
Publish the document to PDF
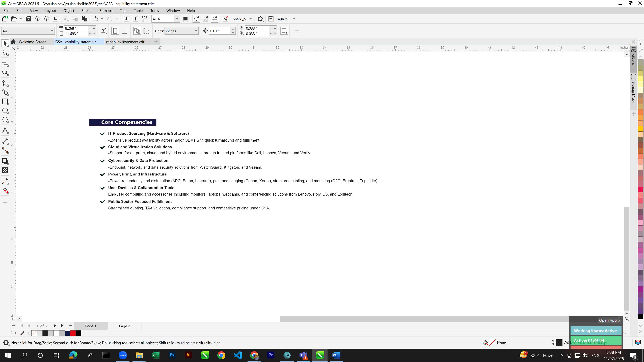click(144, 19)
